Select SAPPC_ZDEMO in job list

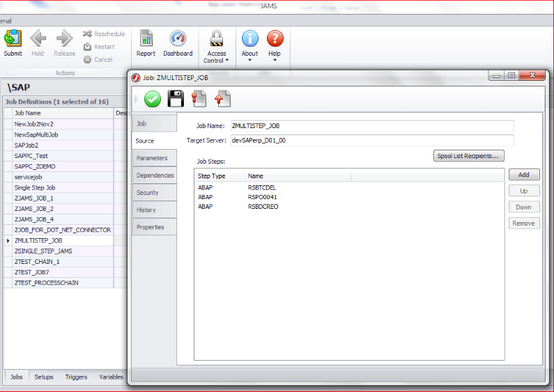coord(63,166)
